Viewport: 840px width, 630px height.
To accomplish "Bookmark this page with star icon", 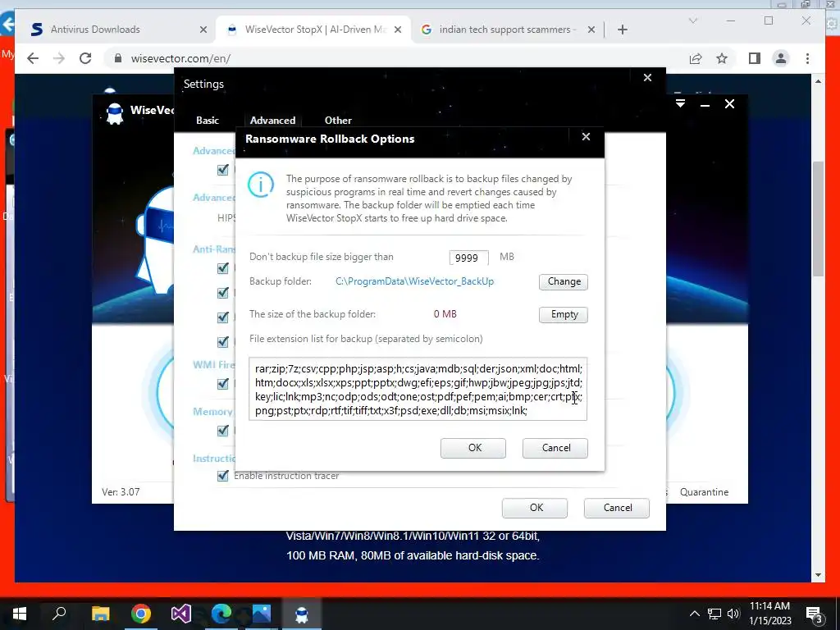I will [722, 58].
